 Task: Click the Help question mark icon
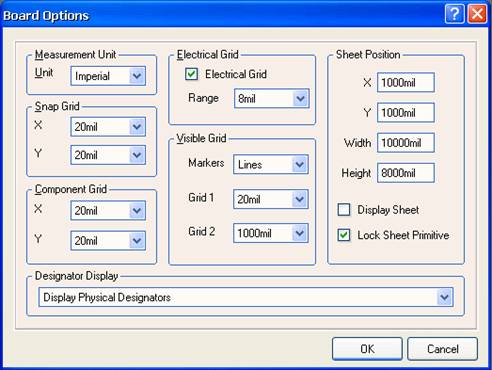(x=455, y=14)
